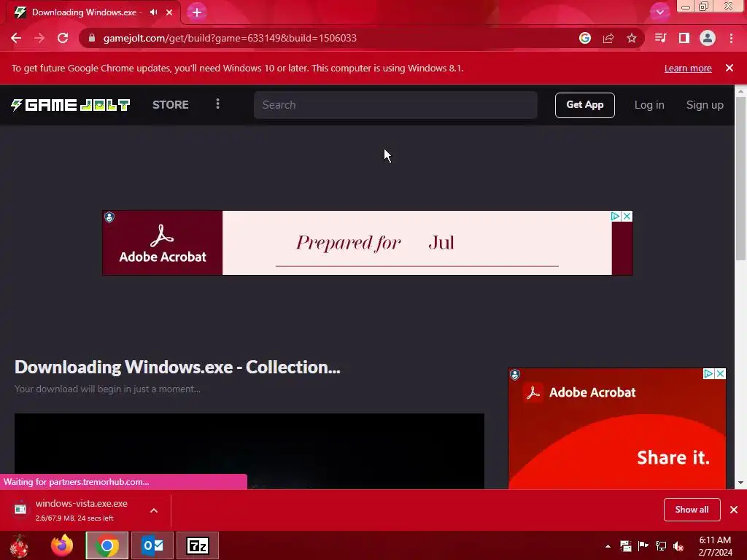Open Action Center flag icon

point(643,545)
